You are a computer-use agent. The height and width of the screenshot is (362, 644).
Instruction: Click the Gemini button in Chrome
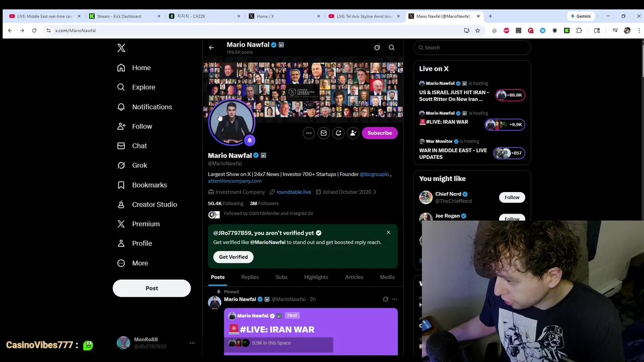coord(580,16)
